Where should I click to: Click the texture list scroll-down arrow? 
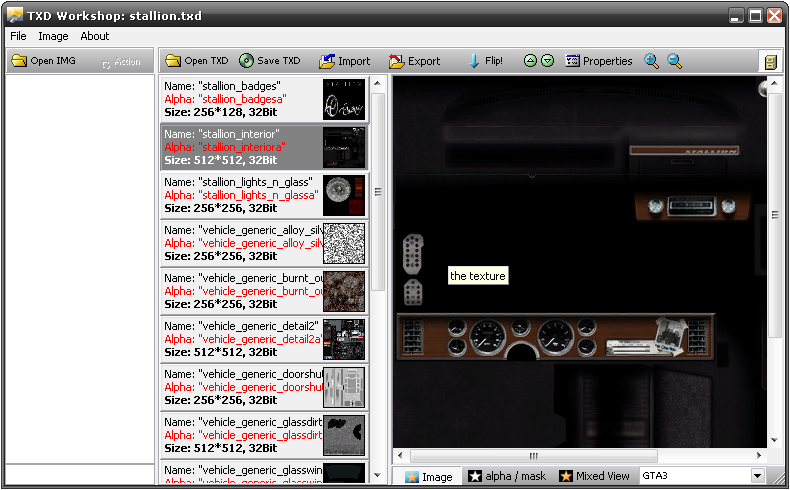[x=378, y=475]
